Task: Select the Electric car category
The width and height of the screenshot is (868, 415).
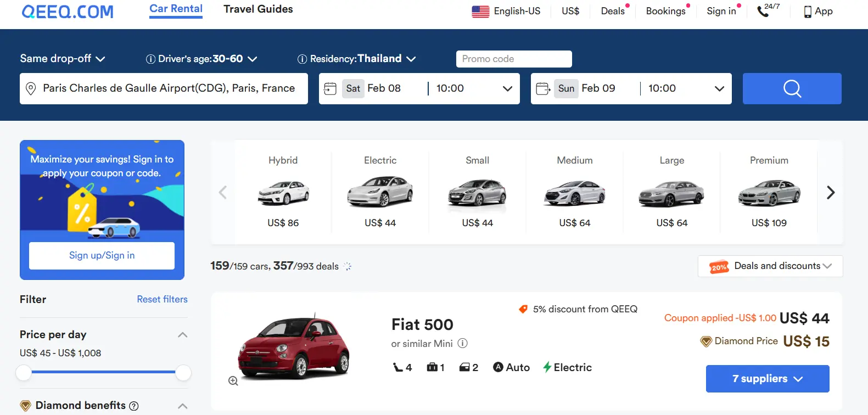Action: point(380,192)
